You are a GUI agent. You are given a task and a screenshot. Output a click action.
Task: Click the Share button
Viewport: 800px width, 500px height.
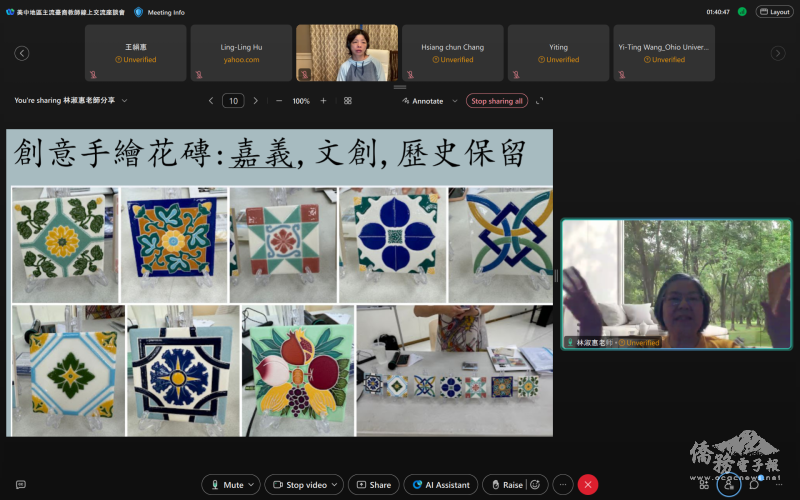pyautogui.click(x=373, y=485)
